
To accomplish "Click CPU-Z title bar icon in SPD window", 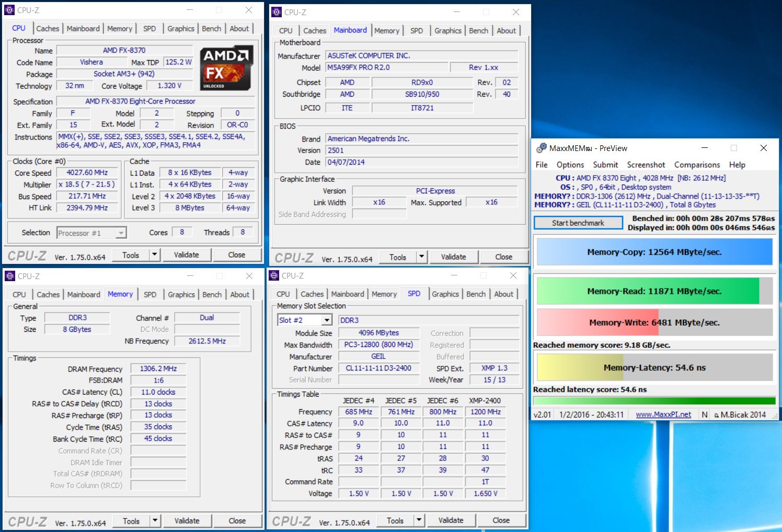I will pyautogui.click(x=274, y=275).
